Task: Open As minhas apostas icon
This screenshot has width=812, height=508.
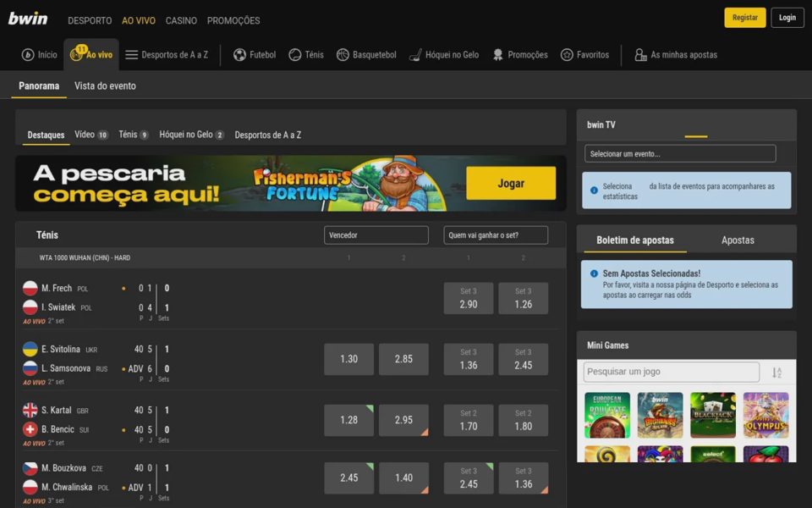Action: point(640,55)
